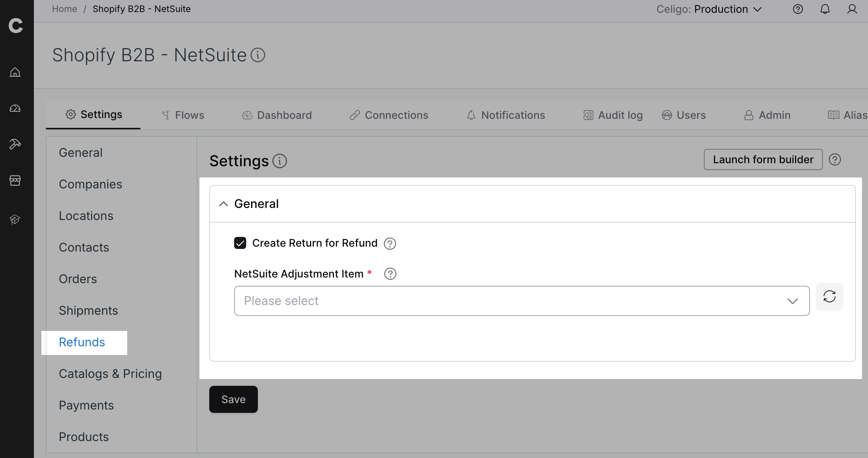Image resolution: width=868 pixels, height=458 pixels.
Task: Select Payments in settings sidebar
Action: [x=86, y=405]
